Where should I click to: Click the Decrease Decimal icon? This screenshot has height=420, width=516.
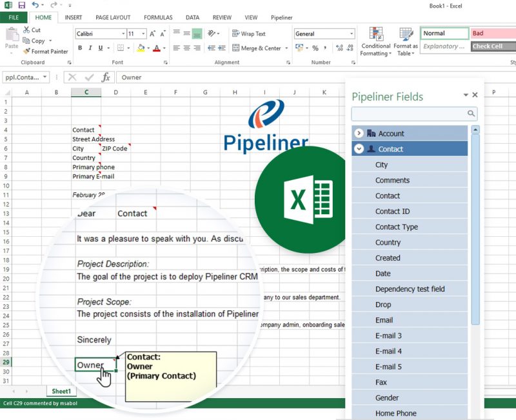pos(350,48)
